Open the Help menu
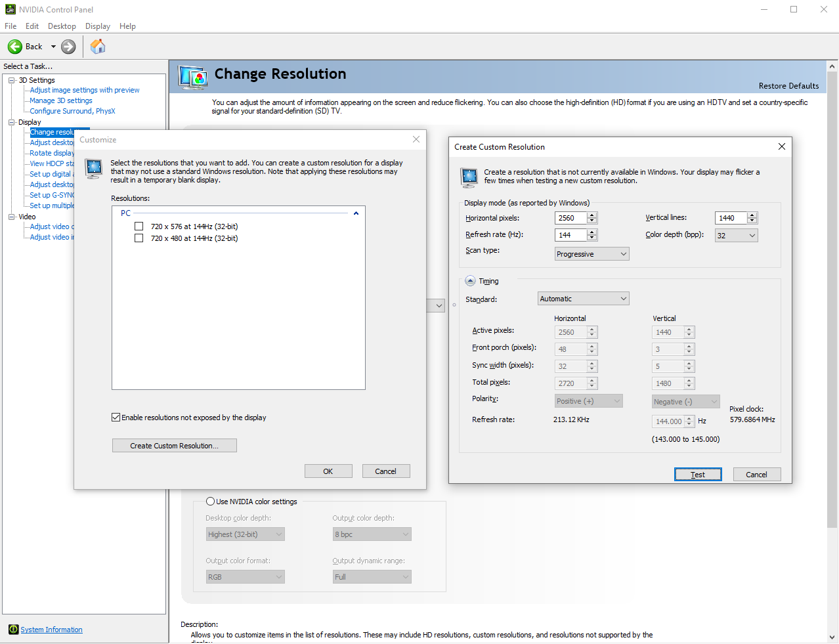The height and width of the screenshot is (644, 839). pos(127,26)
